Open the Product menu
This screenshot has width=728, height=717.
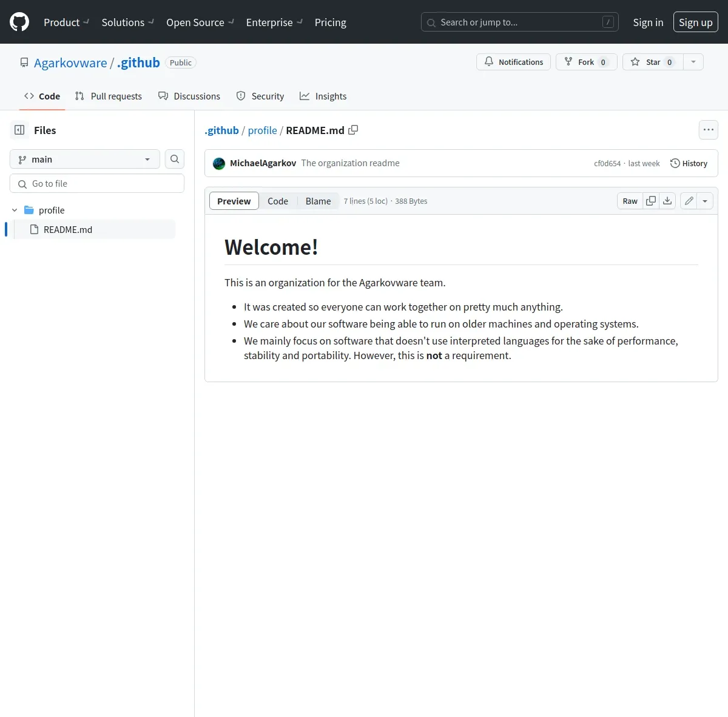coord(66,22)
